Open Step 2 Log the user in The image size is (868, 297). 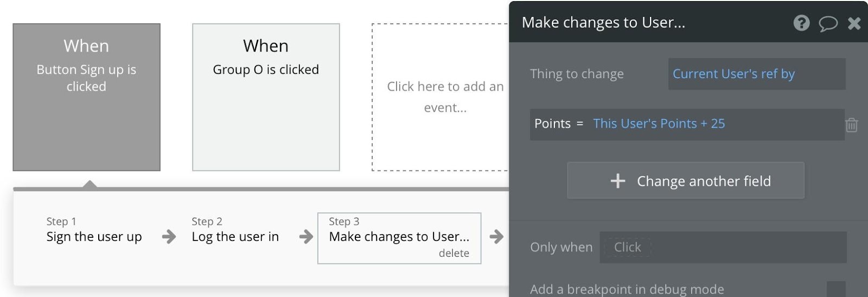click(x=235, y=230)
